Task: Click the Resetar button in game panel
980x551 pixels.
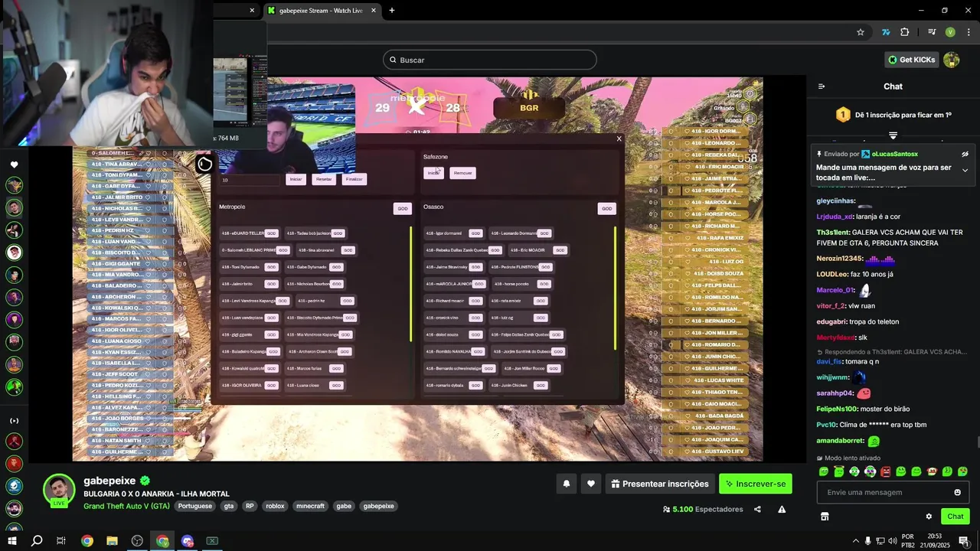Action: pos(324,179)
